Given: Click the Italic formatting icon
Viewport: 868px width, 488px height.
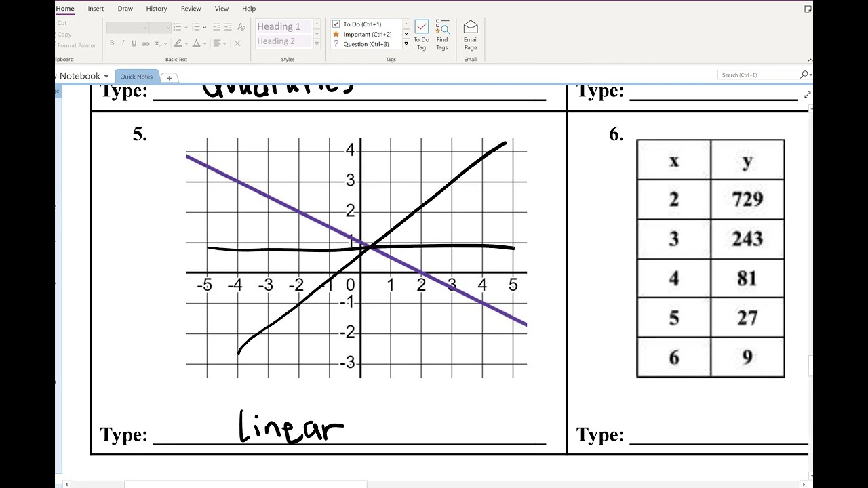Looking at the screenshot, I should pos(123,43).
